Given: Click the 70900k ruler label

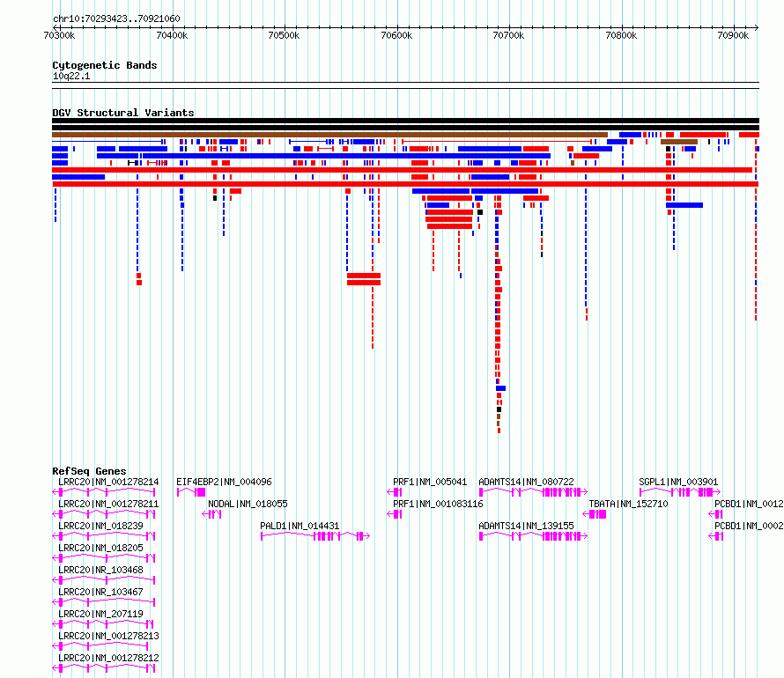Looking at the screenshot, I should (x=733, y=35).
